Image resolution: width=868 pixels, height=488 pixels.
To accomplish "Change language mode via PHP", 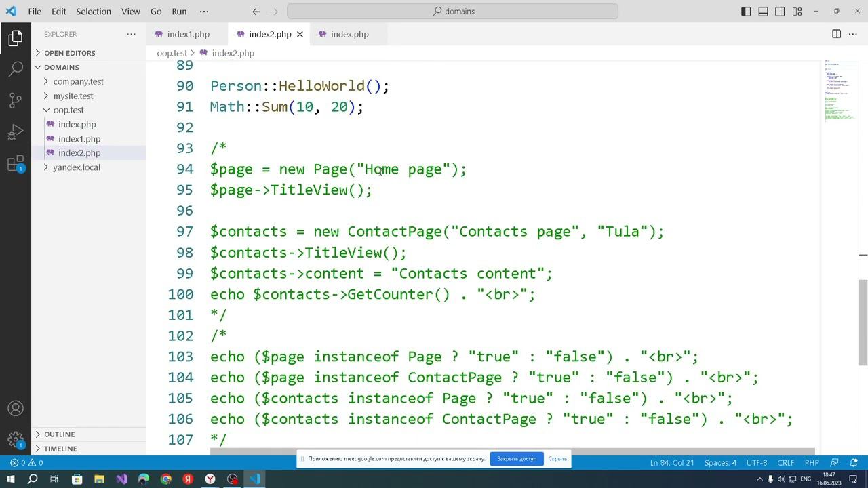I will coord(812,463).
